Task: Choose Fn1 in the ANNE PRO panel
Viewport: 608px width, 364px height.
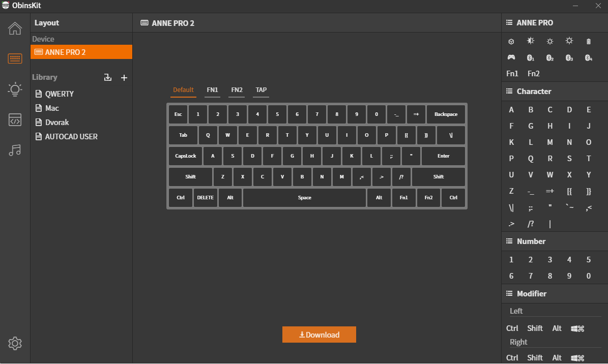Action: tap(512, 74)
